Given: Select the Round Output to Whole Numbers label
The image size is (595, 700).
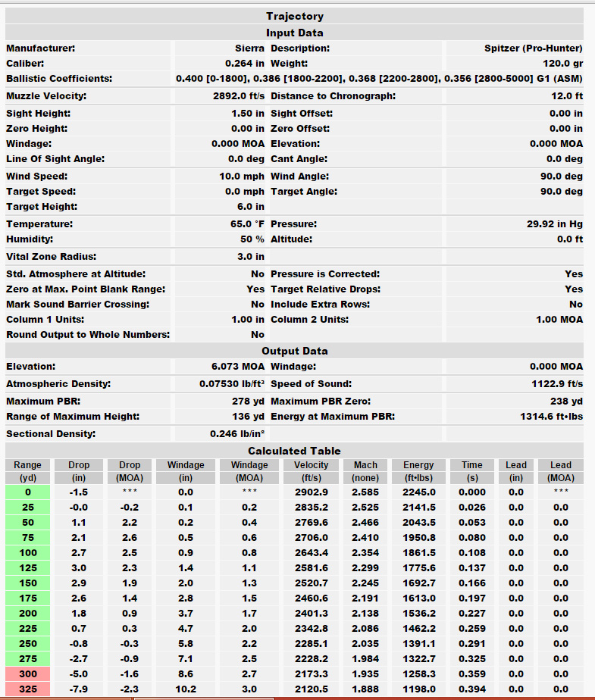Looking at the screenshot, I should click(88, 335).
